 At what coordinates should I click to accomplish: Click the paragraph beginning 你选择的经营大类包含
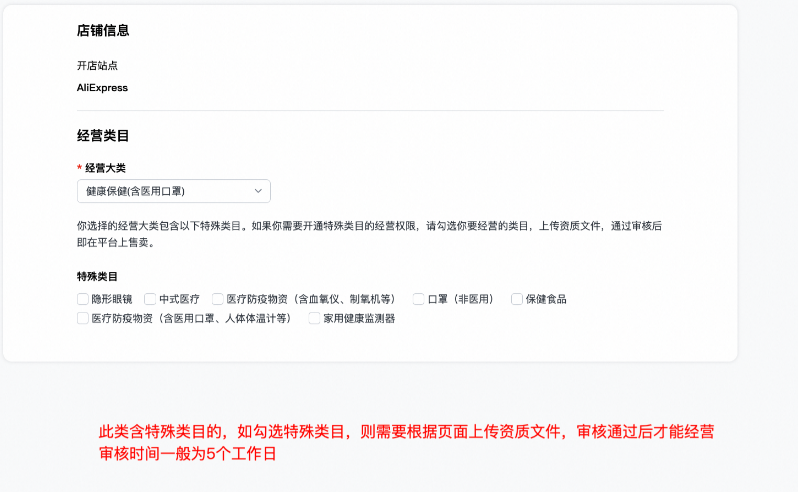tap(369, 234)
